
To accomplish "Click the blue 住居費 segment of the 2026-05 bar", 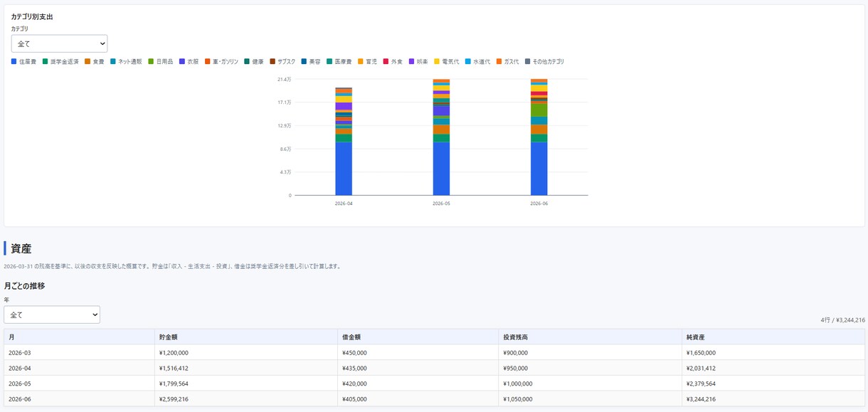I will point(441,169).
